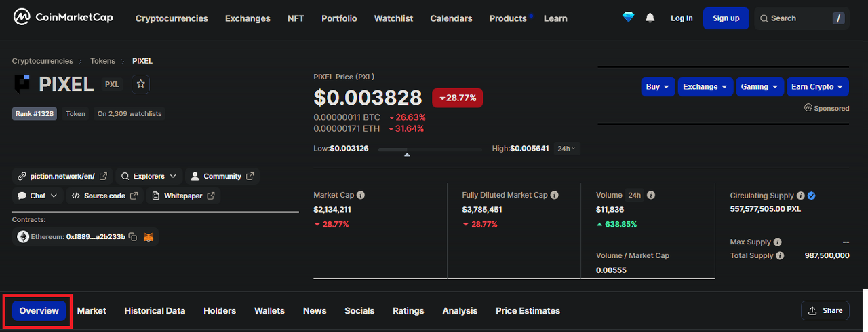Click the -28.77% price change badge

(x=458, y=98)
